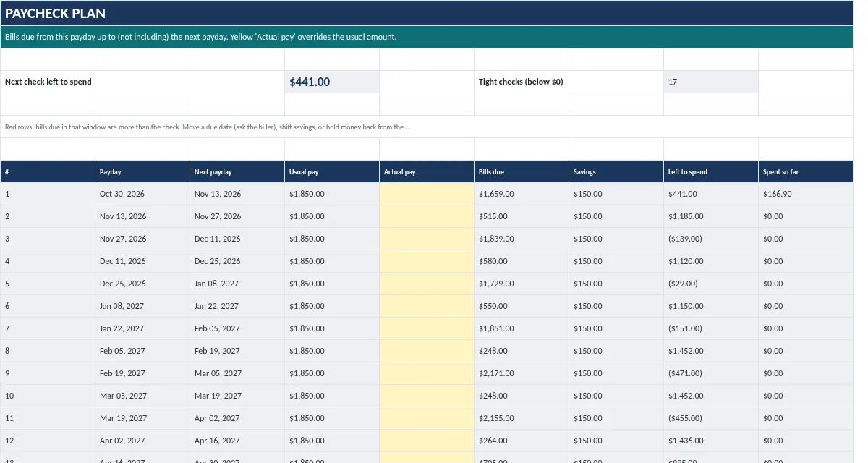Click the $1,120.00 left to spend cell
The image size is (868, 463).
click(711, 261)
